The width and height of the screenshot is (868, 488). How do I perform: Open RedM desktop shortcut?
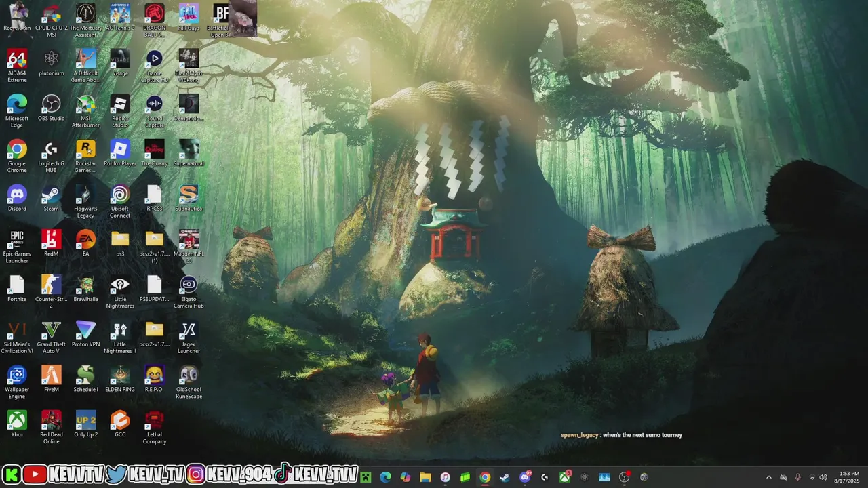coord(52,243)
